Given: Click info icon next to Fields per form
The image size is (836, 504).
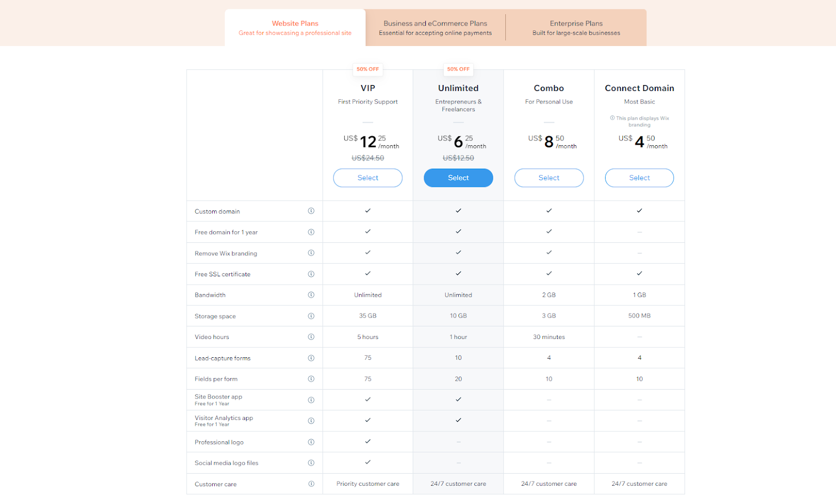Looking at the screenshot, I should coord(311,379).
